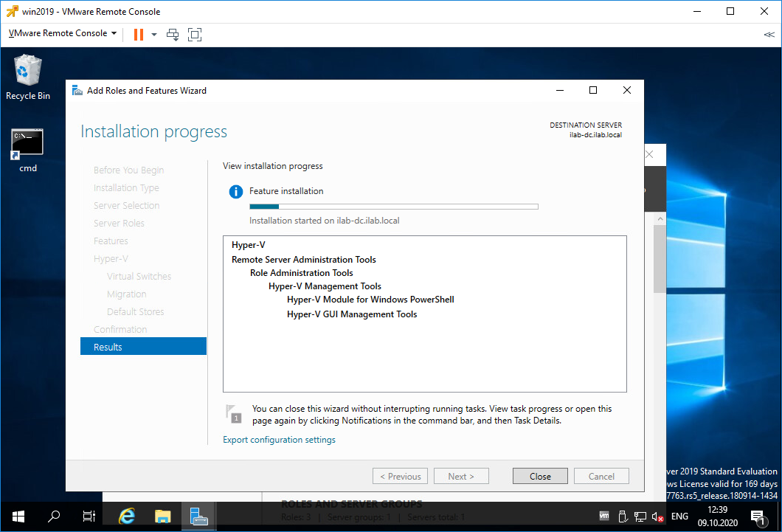Send Ctrl+Alt+Del using the toolbar icon
This screenshot has width=782, height=532.
click(173, 35)
